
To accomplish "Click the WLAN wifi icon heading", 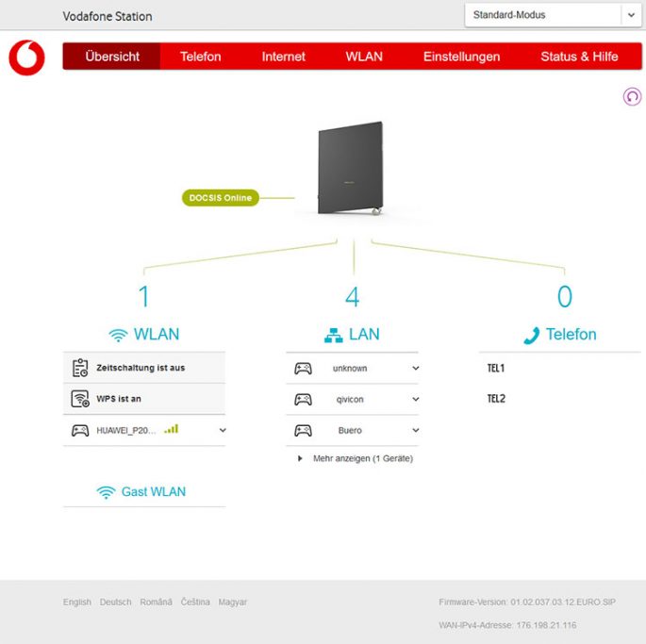I will pos(118,335).
